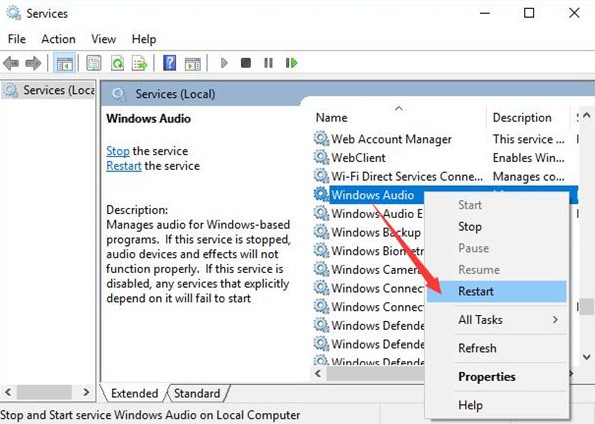Click the Forward arrow toolbar icon
Viewport: 595px width, 424px height.
tap(33, 63)
